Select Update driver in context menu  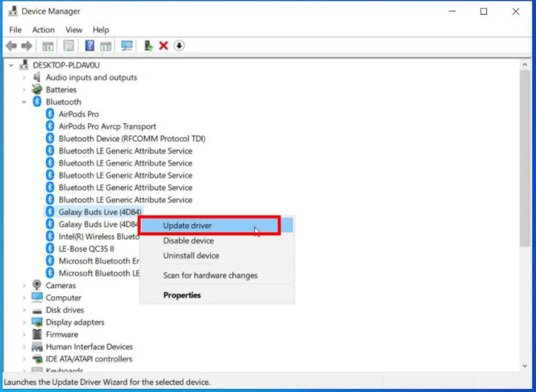[x=187, y=226]
